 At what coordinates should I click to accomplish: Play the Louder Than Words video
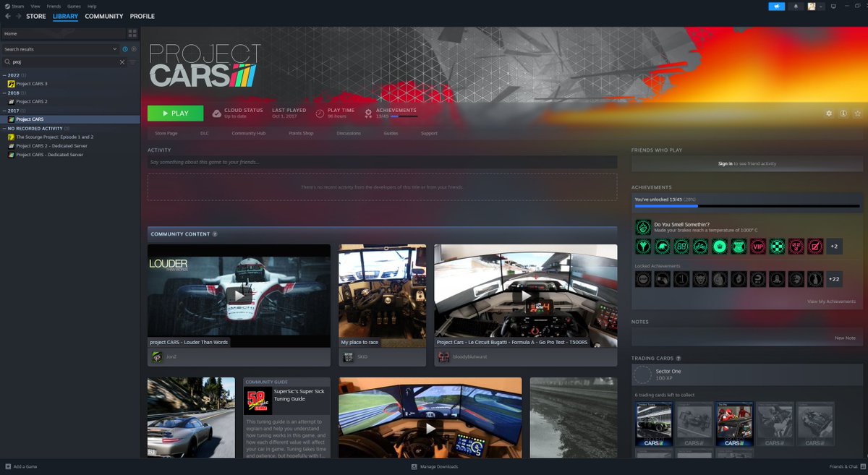coord(239,295)
